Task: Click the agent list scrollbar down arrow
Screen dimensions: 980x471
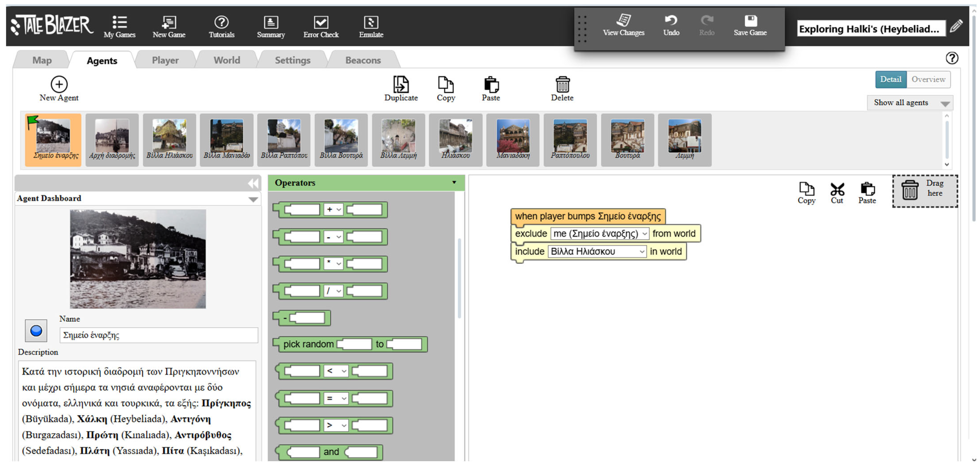Action: [947, 165]
